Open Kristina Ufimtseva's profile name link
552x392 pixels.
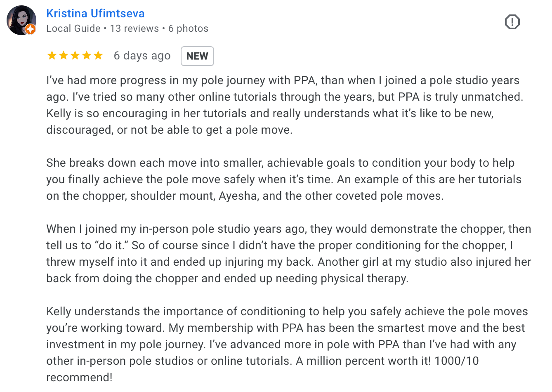point(95,14)
